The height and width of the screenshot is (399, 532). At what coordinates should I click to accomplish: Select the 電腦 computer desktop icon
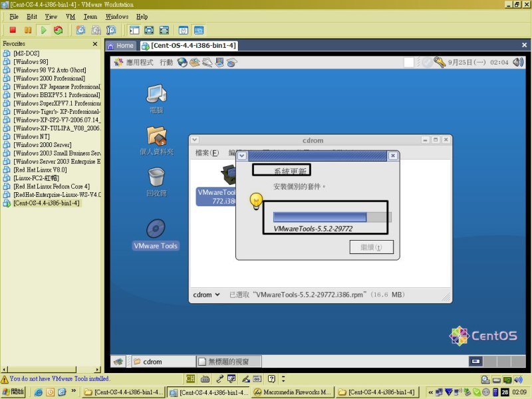[x=156, y=98]
